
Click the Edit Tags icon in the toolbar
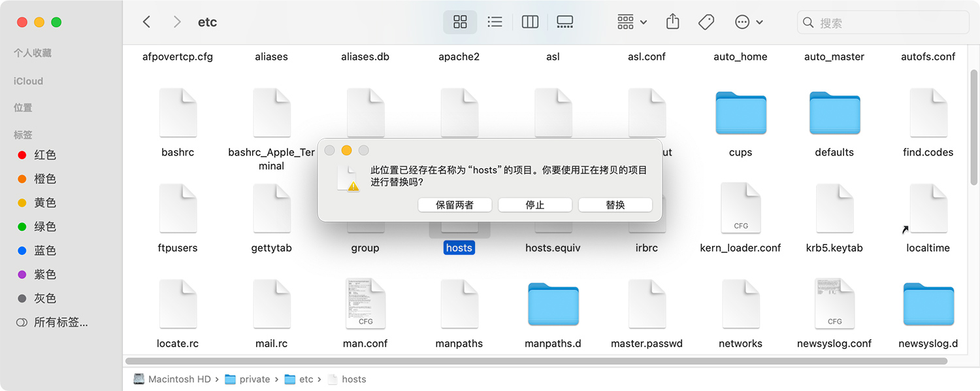click(706, 22)
